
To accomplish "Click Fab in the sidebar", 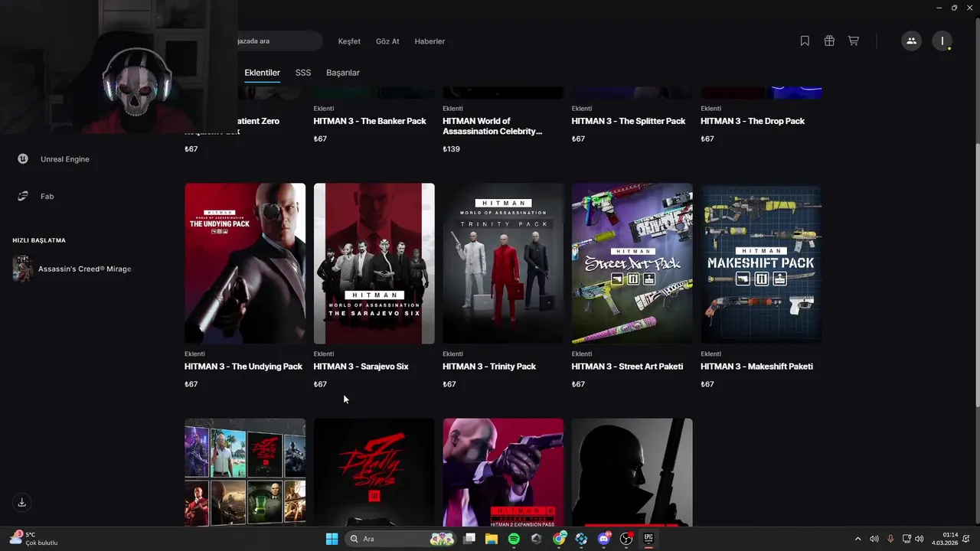I will pyautogui.click(x=47, y=196).
